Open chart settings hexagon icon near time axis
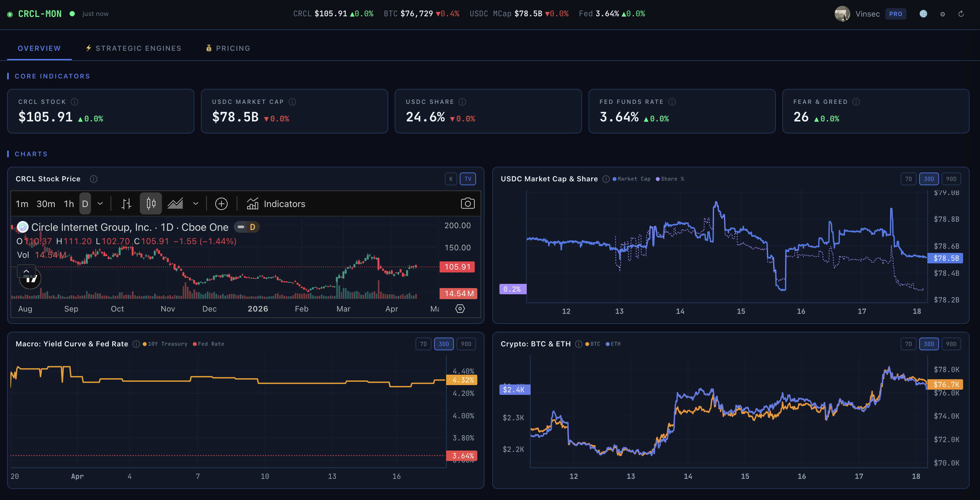Viewport: 980px width, 500px height. point(460,309)
